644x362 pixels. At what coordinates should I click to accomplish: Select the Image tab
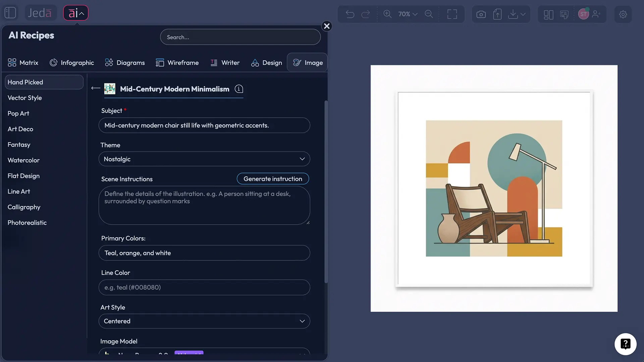(x=308, y=63)
